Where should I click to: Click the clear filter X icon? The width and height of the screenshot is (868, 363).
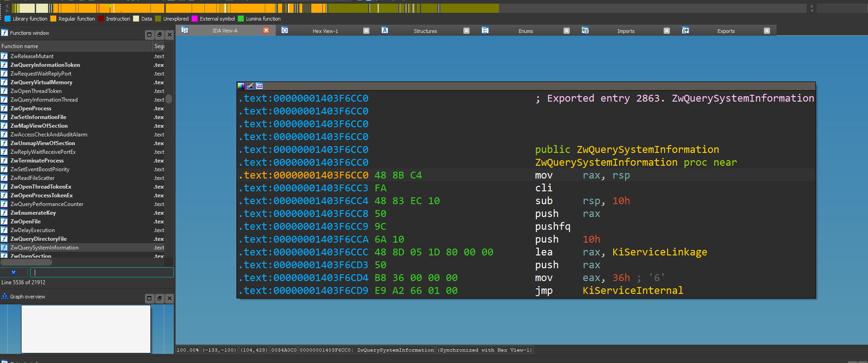click(x=14, y=272)
